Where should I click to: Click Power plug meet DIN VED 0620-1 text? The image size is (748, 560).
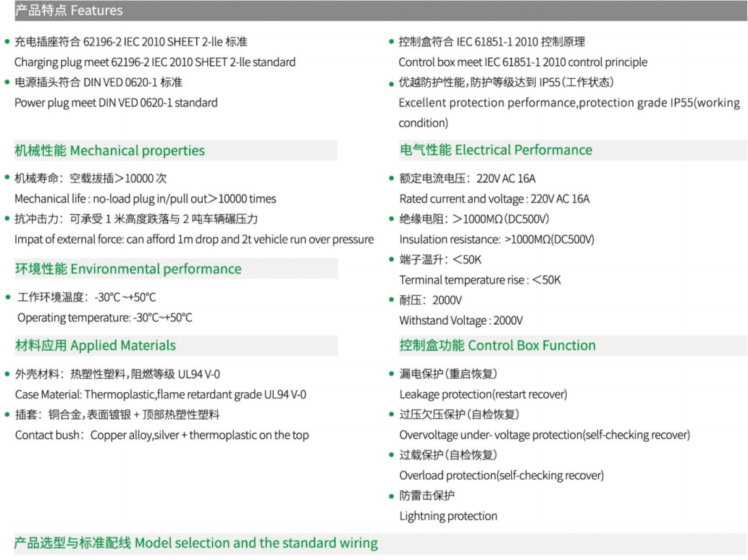(116, 103)
